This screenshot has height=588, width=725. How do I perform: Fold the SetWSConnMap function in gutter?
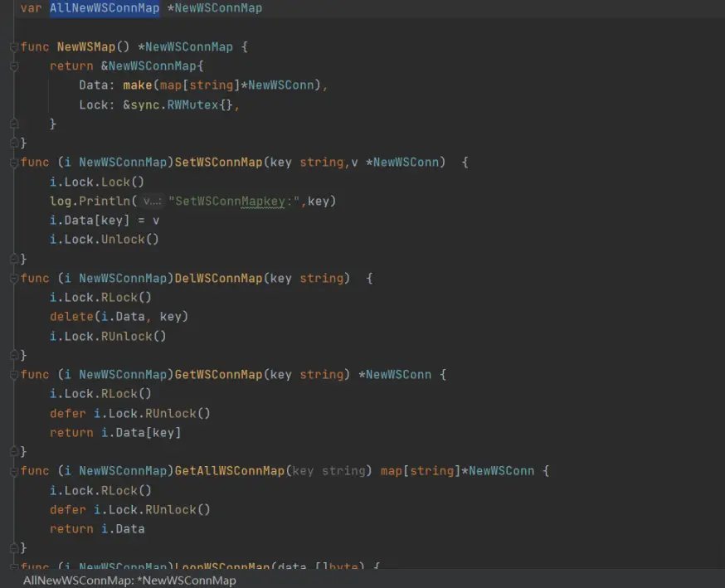coord(14,163)
